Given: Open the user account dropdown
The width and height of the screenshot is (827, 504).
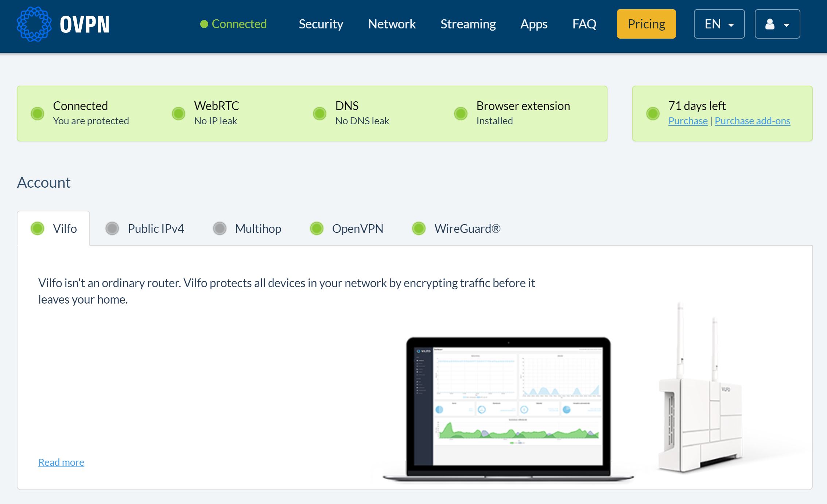Looking at the screenshot, I should (x=777, y=24).
